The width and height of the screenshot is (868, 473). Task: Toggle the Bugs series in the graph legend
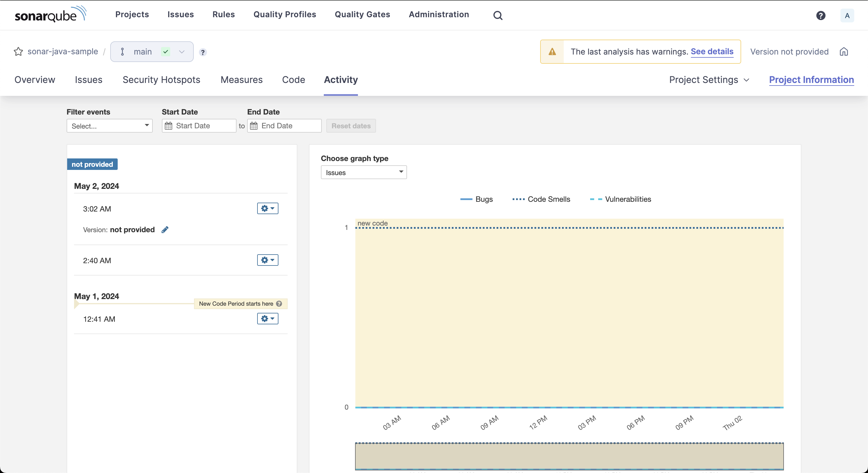tap(476, 199)
